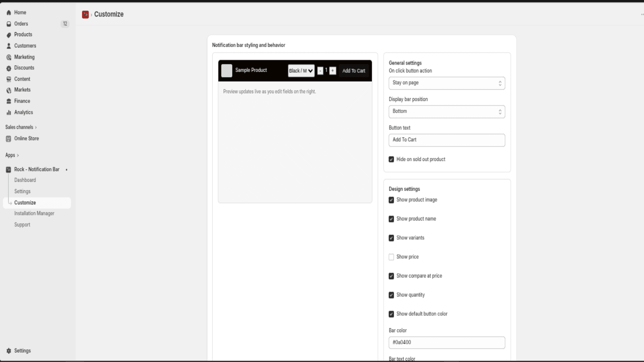Click the Button text input field
Viewport: 644px width, 362px height.
pos(447,140)
